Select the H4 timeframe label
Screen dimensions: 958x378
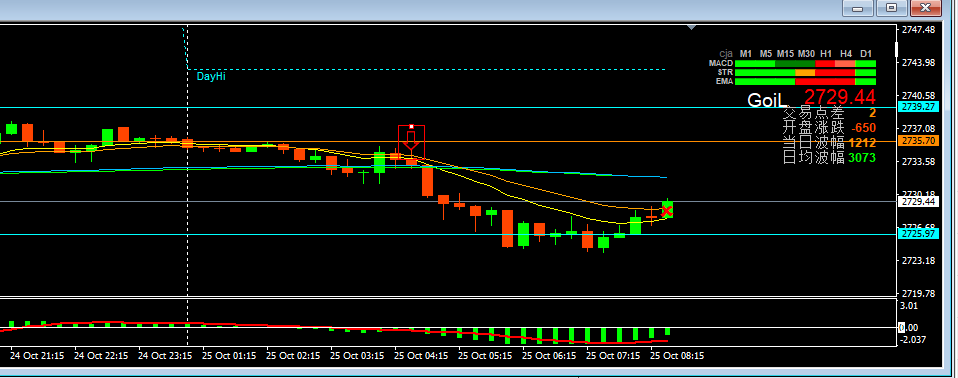[846, 53]
